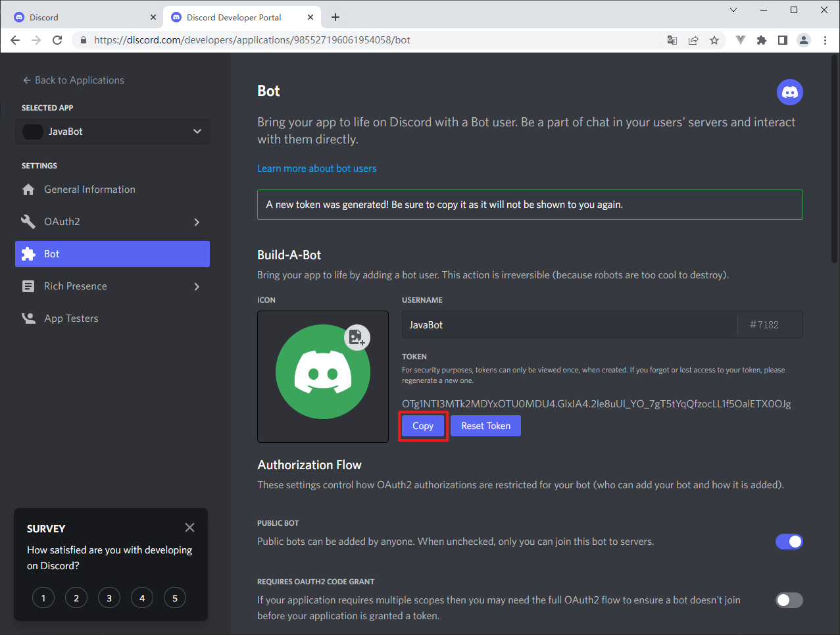Viewport: 840px width, 635px height.
Task: Click the translate page icon in address bar
Action: [672, 40]
